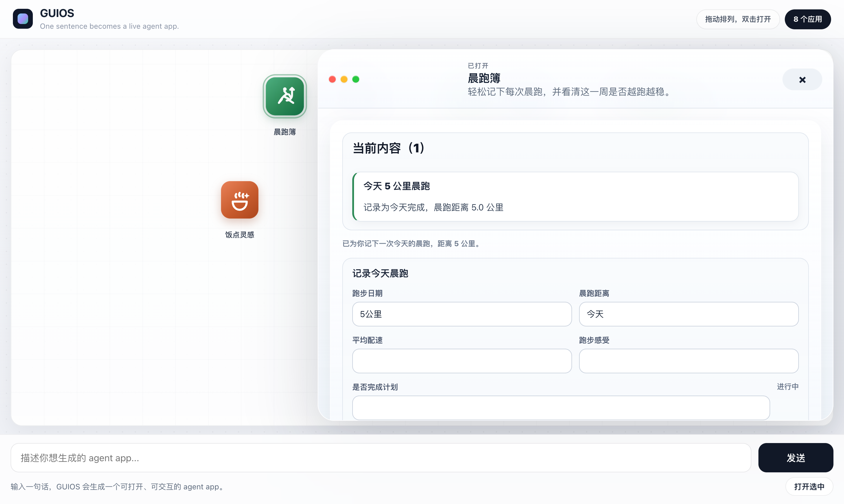Focus the agent app description input
The image size is (844, 504).
[381, 457]
